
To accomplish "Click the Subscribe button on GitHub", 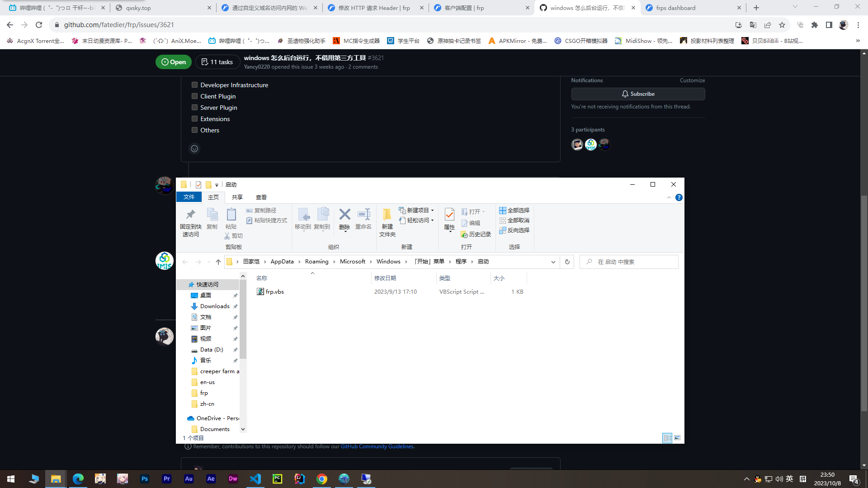I will pyautogui.click(x=638, y=94).
